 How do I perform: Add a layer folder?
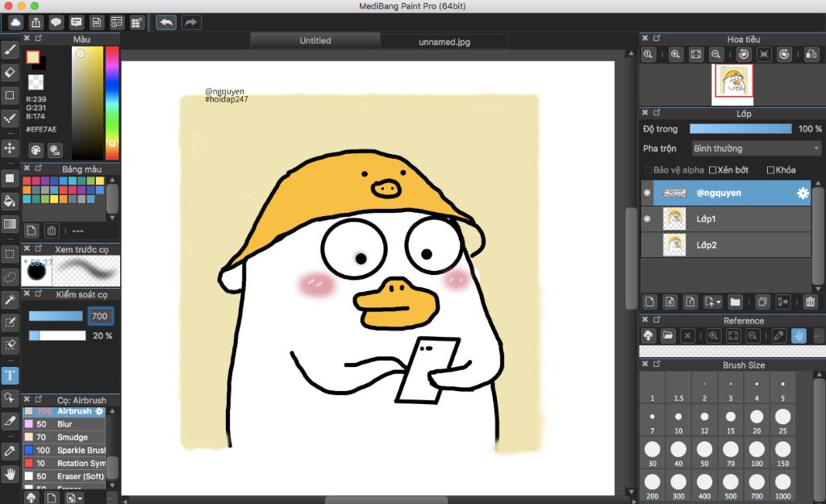(x=735, y=302)
